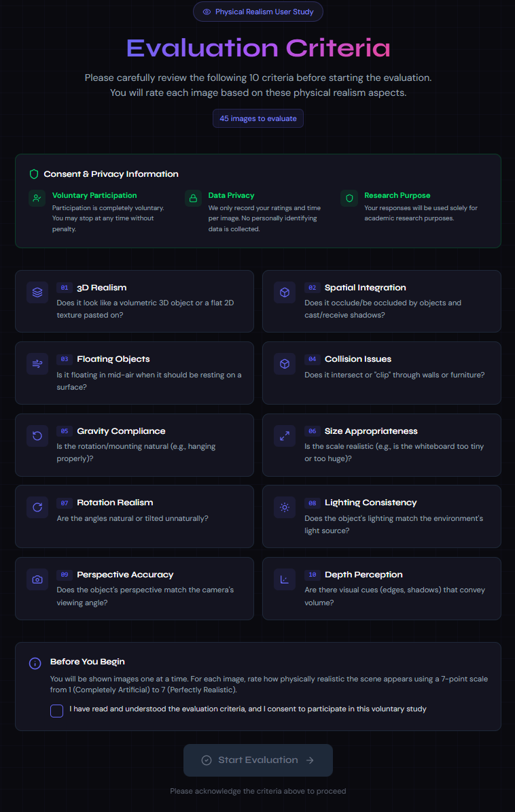Viewport: 515px width, 812px height.
Task: Click the Floating Objects wind icon
Action: [x=37, y=364]
